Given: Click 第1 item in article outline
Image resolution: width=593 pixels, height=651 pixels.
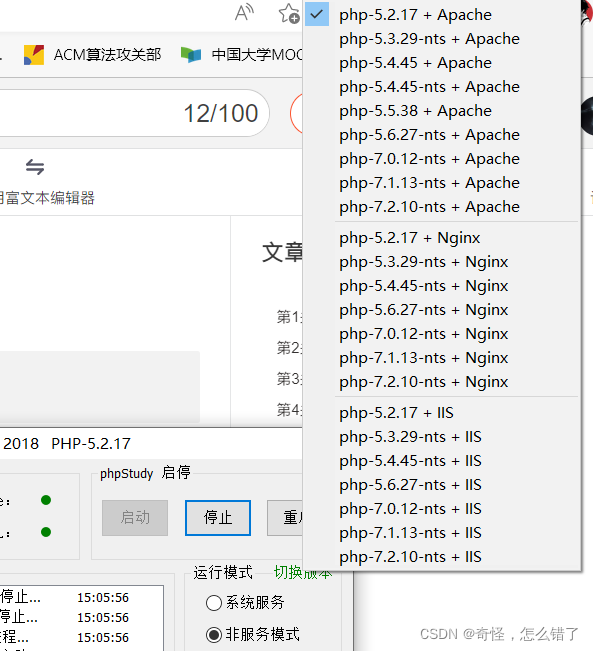Looking at the screenshot, I should 289,317.
